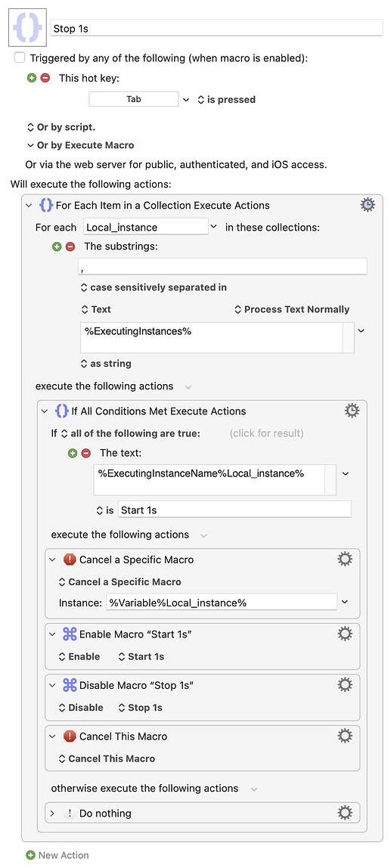Click the (click for result) link
This screenshot has width=391, height=868.
coord(266,433)
